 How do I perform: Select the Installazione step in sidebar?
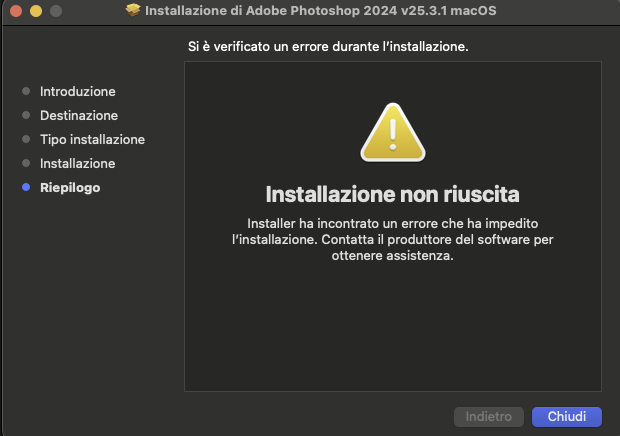pos(78,164)
